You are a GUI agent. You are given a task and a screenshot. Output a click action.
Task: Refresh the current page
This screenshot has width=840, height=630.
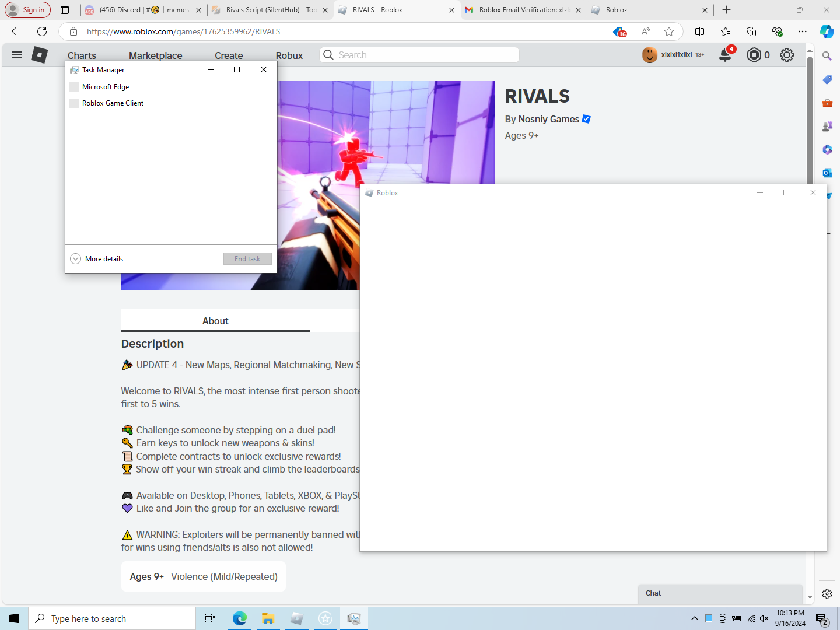pyautogui.click(x=42, y=32)
